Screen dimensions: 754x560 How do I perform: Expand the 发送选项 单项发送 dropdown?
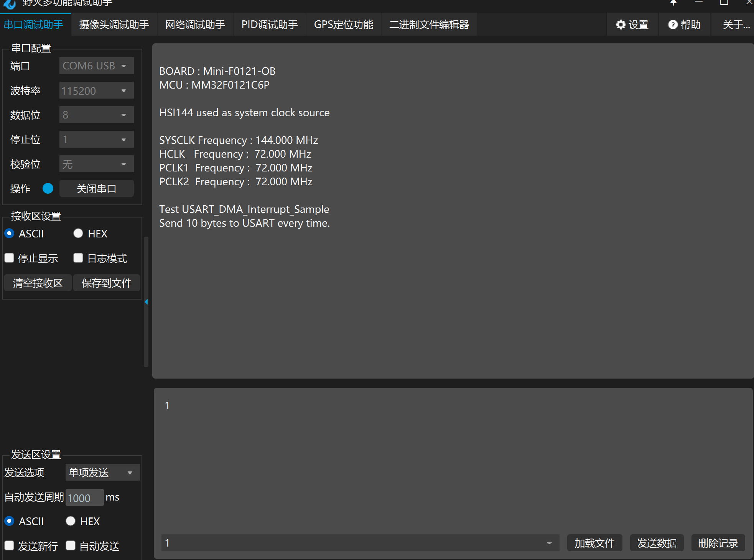click(102, 473)
